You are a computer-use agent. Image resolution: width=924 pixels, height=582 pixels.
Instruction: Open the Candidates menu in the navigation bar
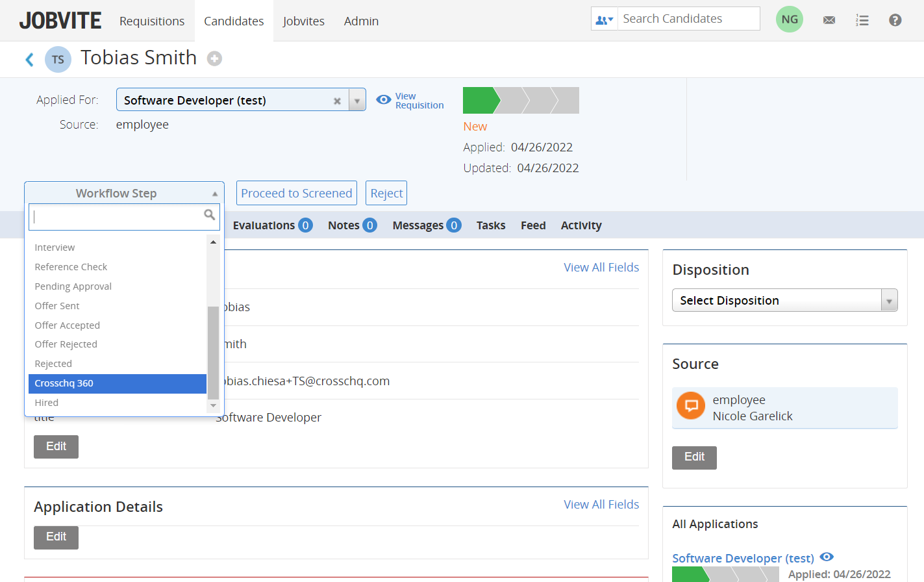(x=234, y=20)
